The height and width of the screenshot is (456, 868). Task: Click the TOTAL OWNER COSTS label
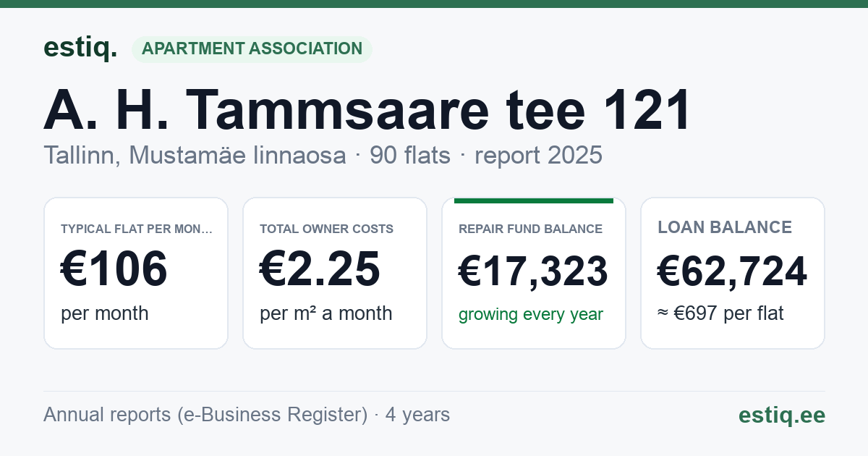point(326,229)
